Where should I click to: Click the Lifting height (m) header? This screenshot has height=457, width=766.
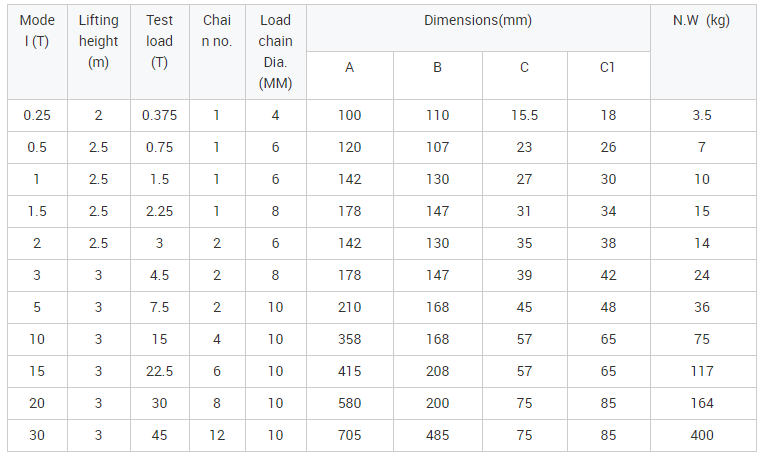[x=99, y=52]
